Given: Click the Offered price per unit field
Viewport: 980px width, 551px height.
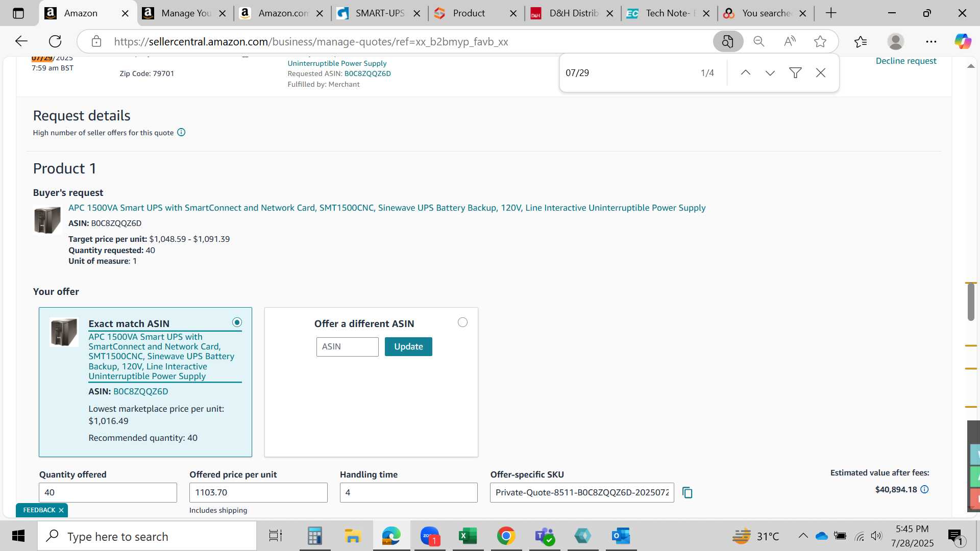Looking at the screenshot, I should click(258, 492).
